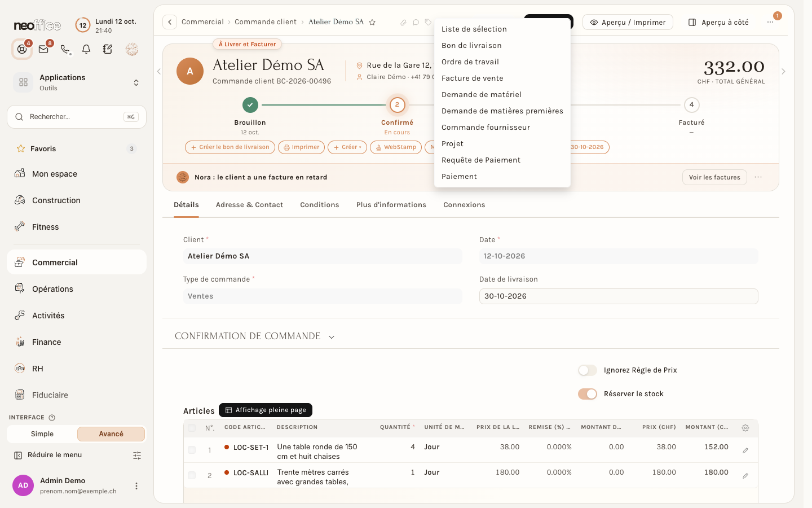Open the Connexions tab
812x508 pixels.
[464, 205]
